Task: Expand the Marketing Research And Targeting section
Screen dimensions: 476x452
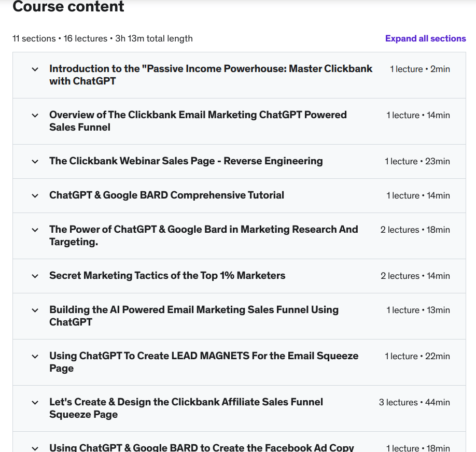Action: pos(35,230)
